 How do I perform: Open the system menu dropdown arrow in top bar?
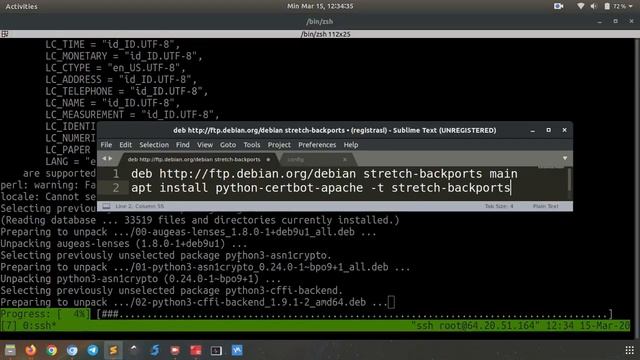point(631,6)
